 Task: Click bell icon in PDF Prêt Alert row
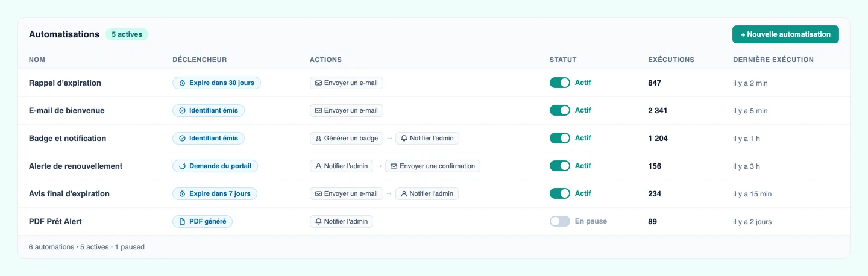click(x=318, y=222)
